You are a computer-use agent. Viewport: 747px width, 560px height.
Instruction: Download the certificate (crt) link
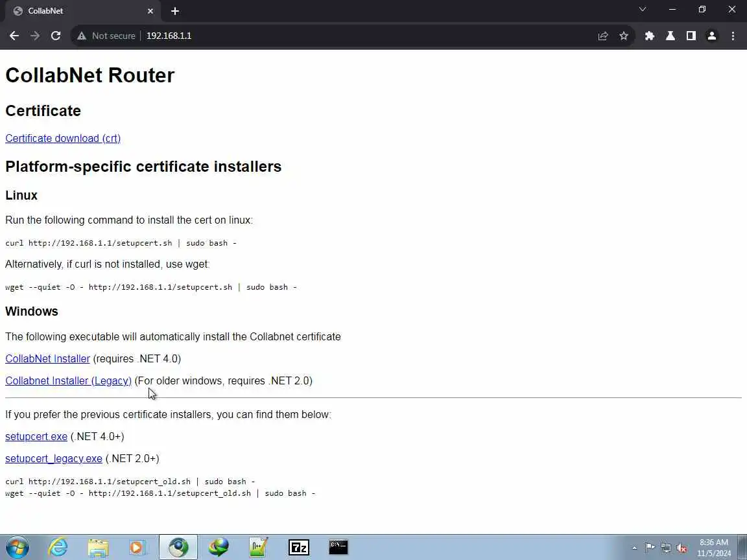(63, 138)
